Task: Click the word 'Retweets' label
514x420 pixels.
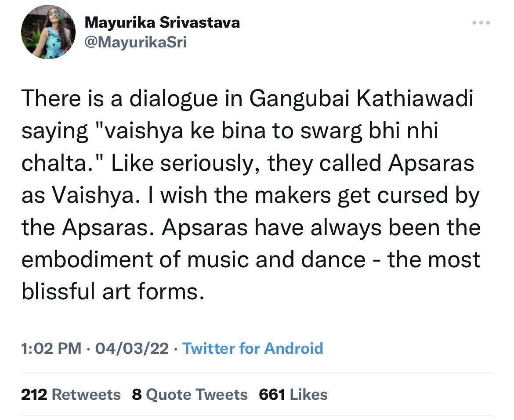Action: coord(86,394)
